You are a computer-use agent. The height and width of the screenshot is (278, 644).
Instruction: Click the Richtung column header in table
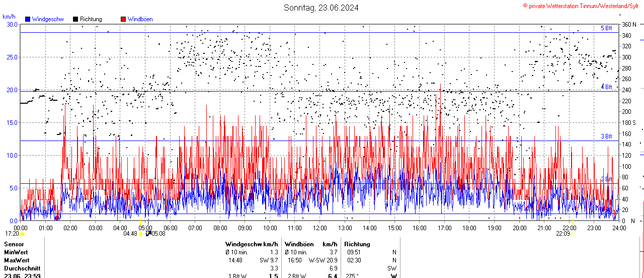[x=357, y=244]
